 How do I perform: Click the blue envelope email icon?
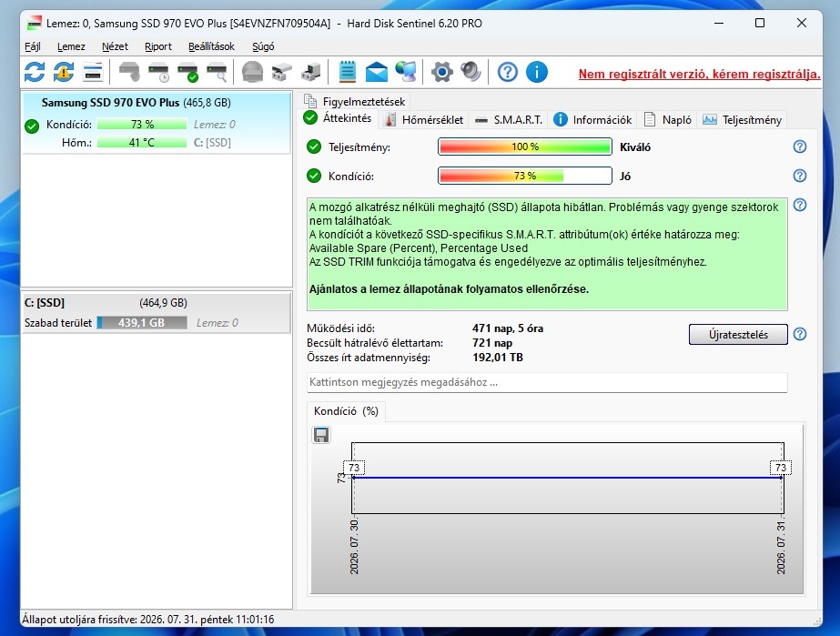pos(377,72)
